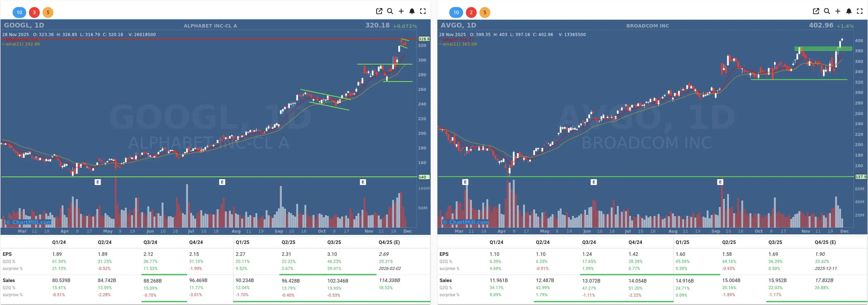Activate the zoom search tool on the AVGO chart
868x305 pixels.
[826, 11]
